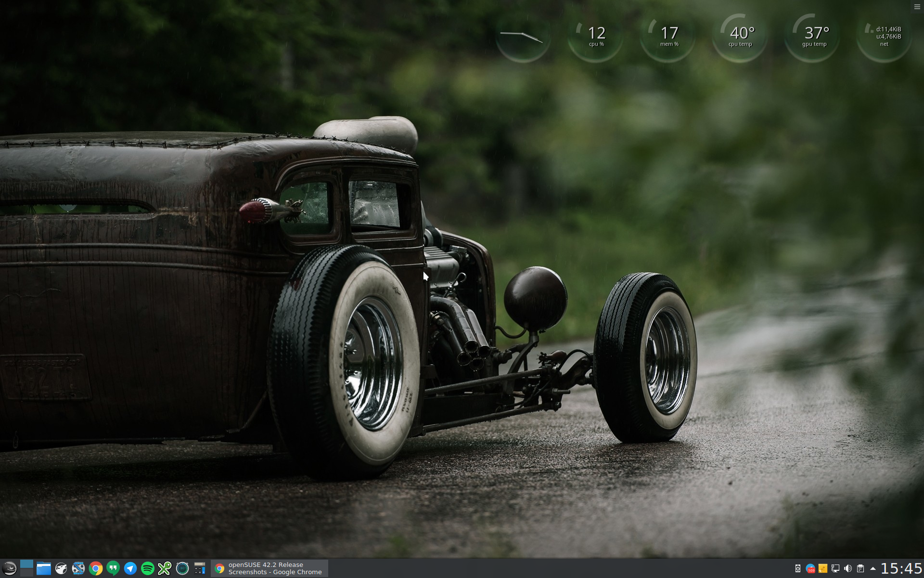Open the yellow sticky notes tray icon
The width and height of the screenshot is (924, 578).
[x=823, y=568]
